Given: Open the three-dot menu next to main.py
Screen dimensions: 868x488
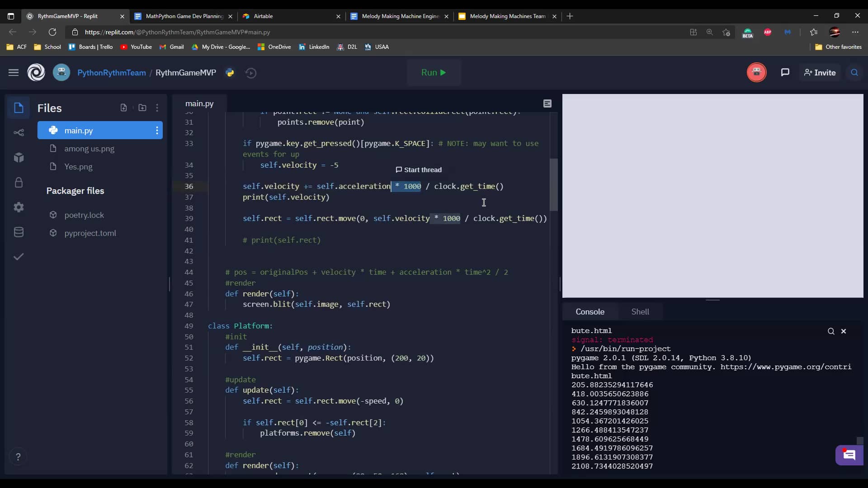Looking at the screenshot, I should (x=157, y=131).
